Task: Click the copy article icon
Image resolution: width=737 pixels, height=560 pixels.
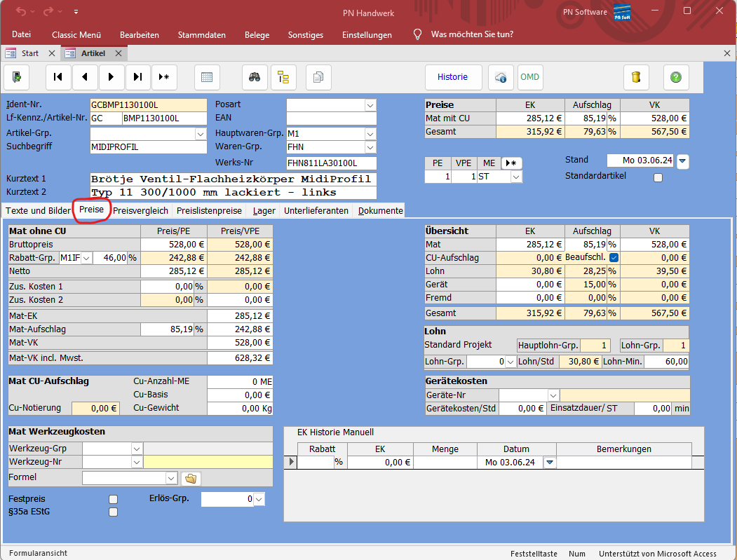Action: coord(318,77)
